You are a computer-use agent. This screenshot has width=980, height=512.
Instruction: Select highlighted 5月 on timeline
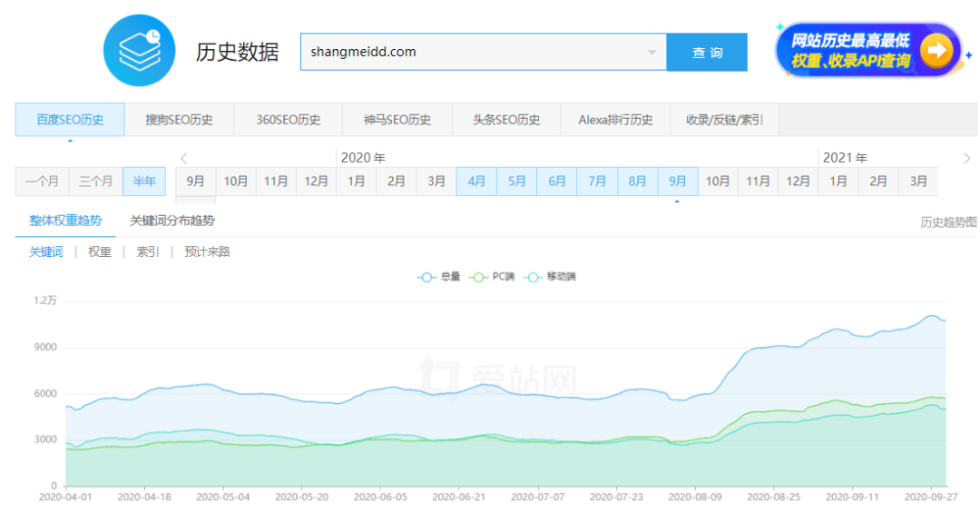click(x=517, y=182)
